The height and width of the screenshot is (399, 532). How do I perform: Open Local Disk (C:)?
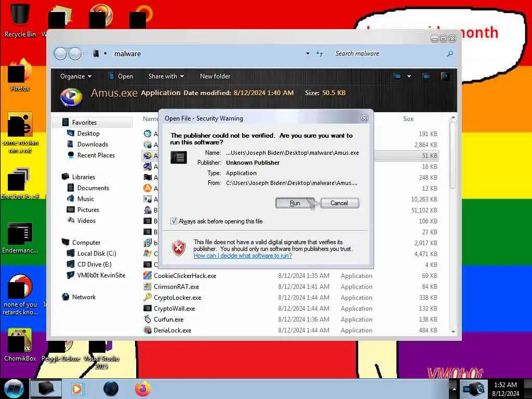[x=96, y=254]
